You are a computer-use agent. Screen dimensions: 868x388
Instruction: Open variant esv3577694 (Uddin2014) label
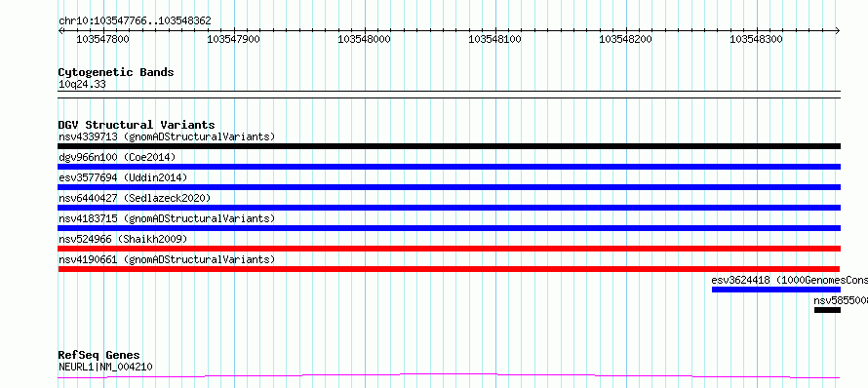[123, 177]
